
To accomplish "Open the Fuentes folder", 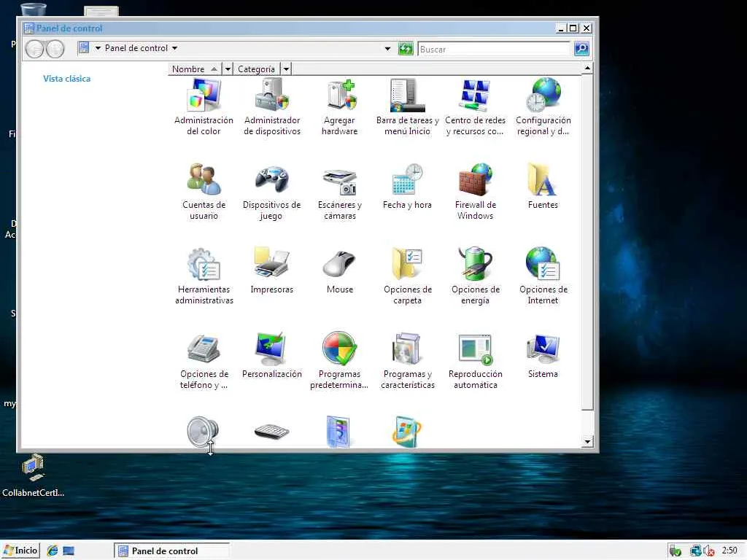I will click(543, 187).
